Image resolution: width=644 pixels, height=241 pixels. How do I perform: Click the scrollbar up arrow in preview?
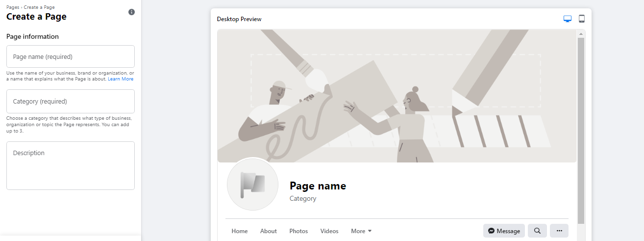[x=581, y=34]
